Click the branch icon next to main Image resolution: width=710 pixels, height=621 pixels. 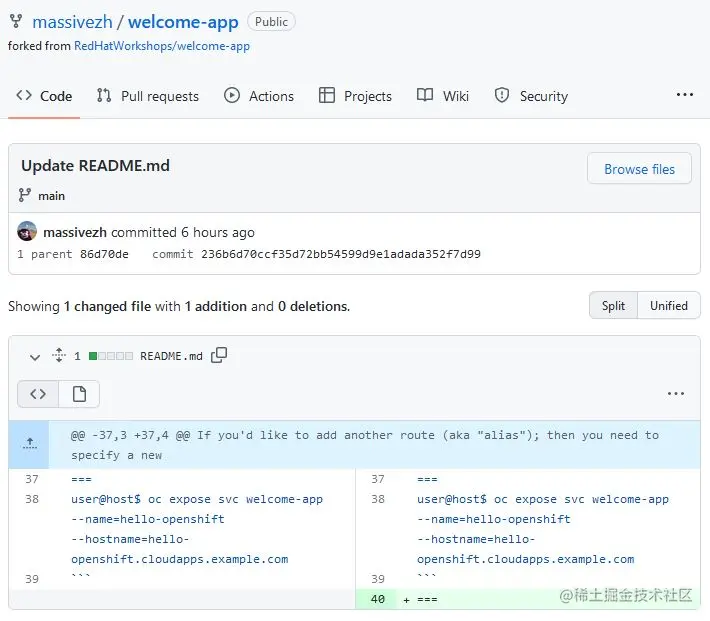[x=24, y=195]
